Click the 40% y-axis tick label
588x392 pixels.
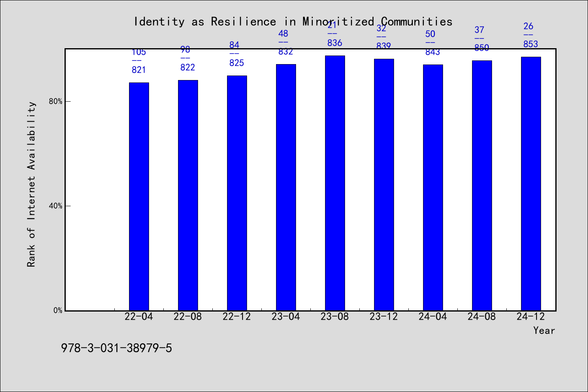[x=56, y=206]
